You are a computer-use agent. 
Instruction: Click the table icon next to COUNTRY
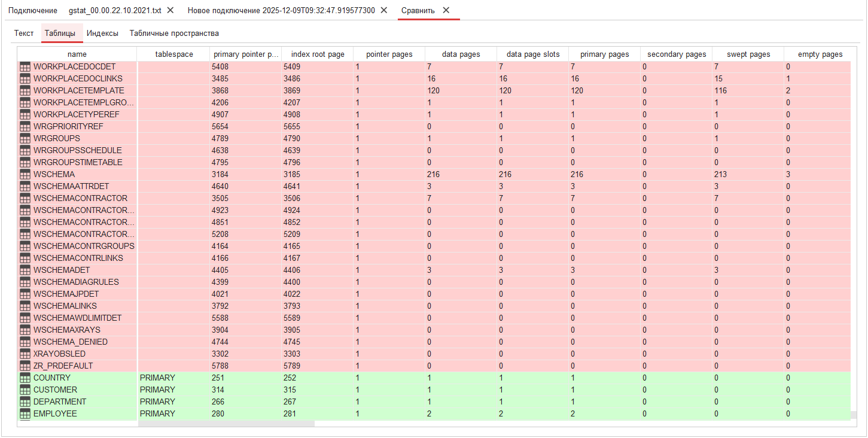(25, 378)
